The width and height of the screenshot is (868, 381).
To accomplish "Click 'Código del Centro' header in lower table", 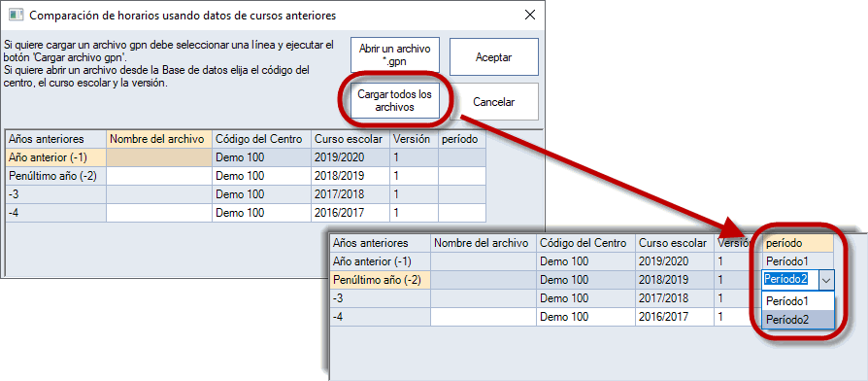I will coord(585,243).
